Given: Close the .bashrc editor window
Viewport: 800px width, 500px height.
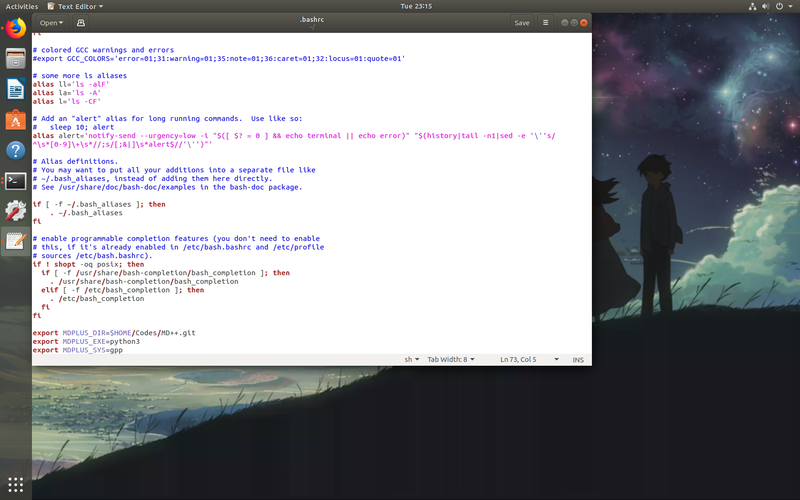Looking at the screenshot, I should coord(584,22).
